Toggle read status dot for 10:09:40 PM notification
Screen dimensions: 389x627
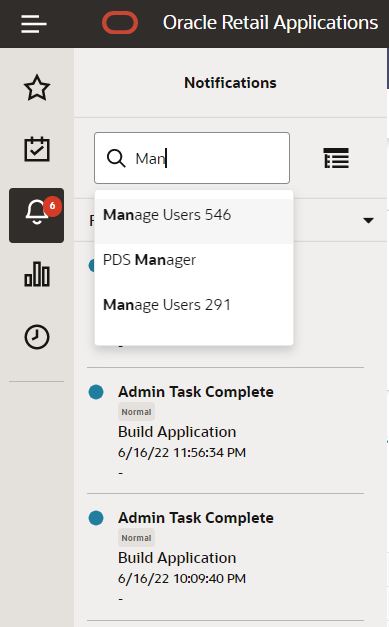click(x=96, y=518)
